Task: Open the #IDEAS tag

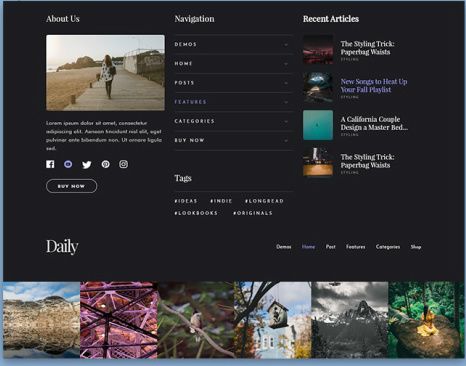Action: tap(186, 201)
